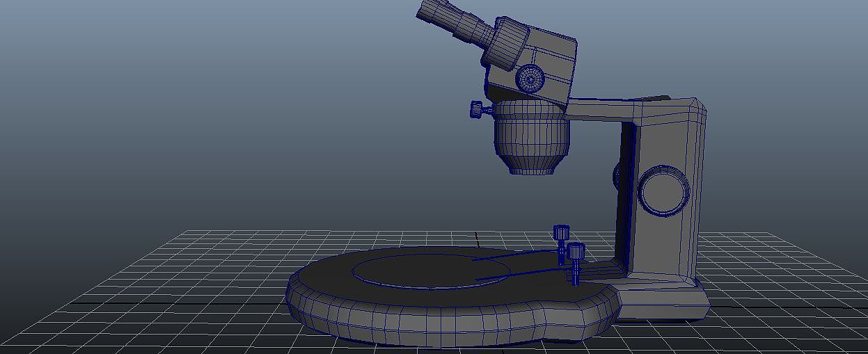This screenshot has width=868, height=354.
Task: Click empty gradient background to deselect
Action: click(x=209, y=104)
